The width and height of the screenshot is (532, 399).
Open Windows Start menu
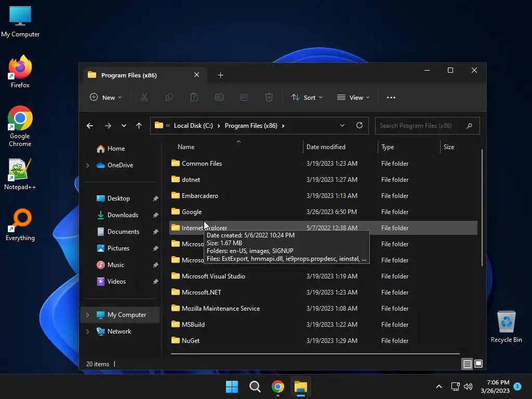click(x=232, y=387)
